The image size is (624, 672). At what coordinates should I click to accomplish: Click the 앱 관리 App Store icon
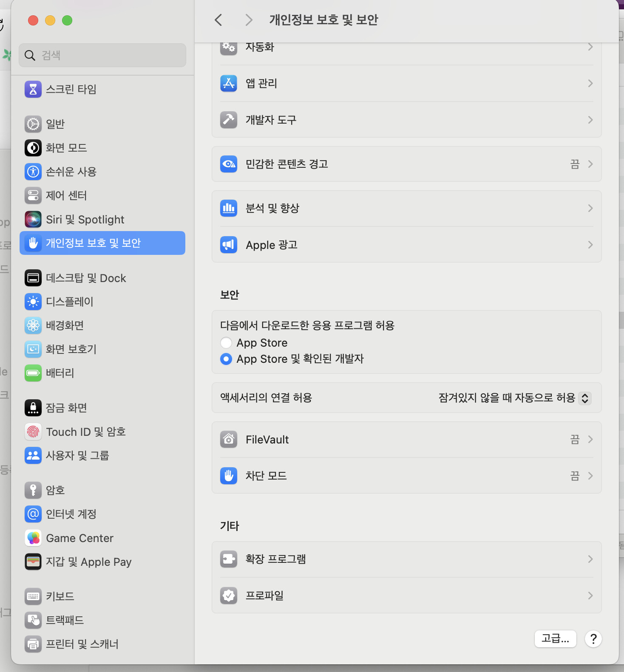pyautogui.click(x=229, y=83)
